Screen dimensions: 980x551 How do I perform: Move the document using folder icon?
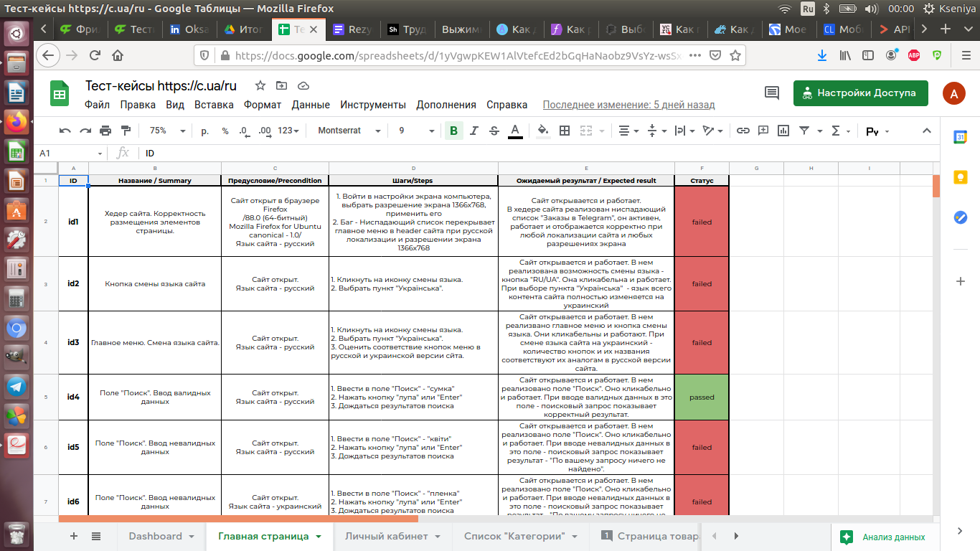tap(281, 85)
